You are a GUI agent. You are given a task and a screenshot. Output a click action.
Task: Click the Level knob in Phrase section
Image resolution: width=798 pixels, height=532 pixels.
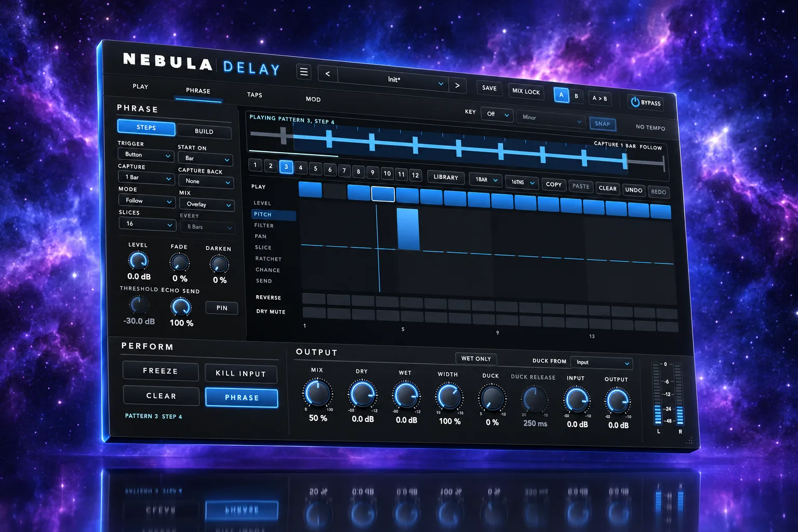tap(138, 260)
